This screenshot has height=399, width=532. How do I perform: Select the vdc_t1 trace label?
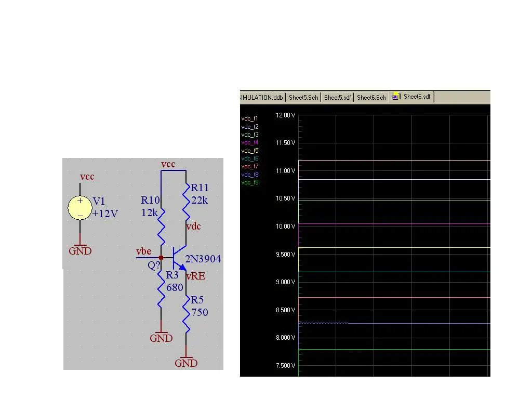pos(250,118)
